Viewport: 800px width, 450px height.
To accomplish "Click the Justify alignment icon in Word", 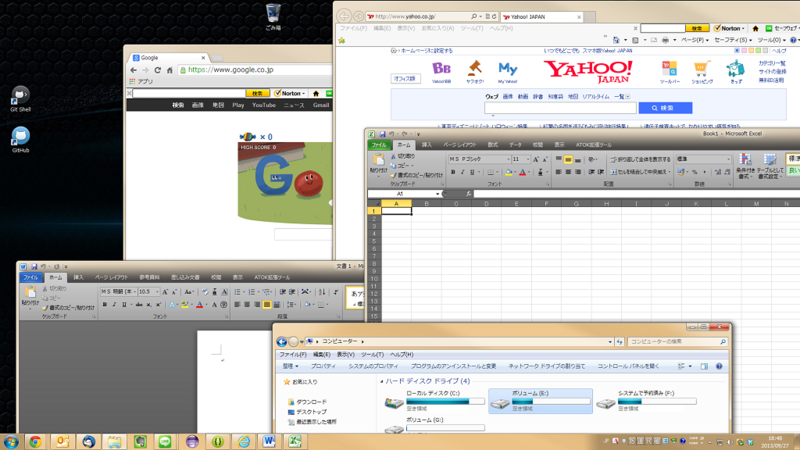I will [266, 305].
